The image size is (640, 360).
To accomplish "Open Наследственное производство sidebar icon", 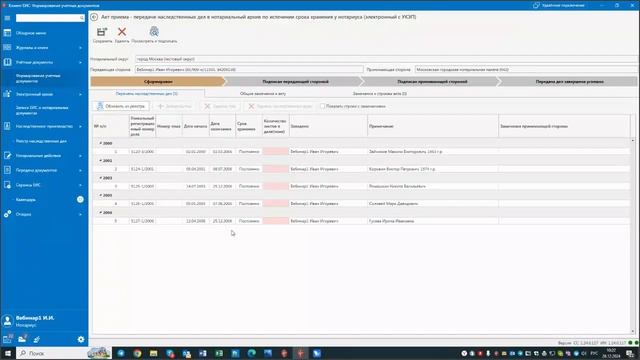I will (x=7, y=126).
